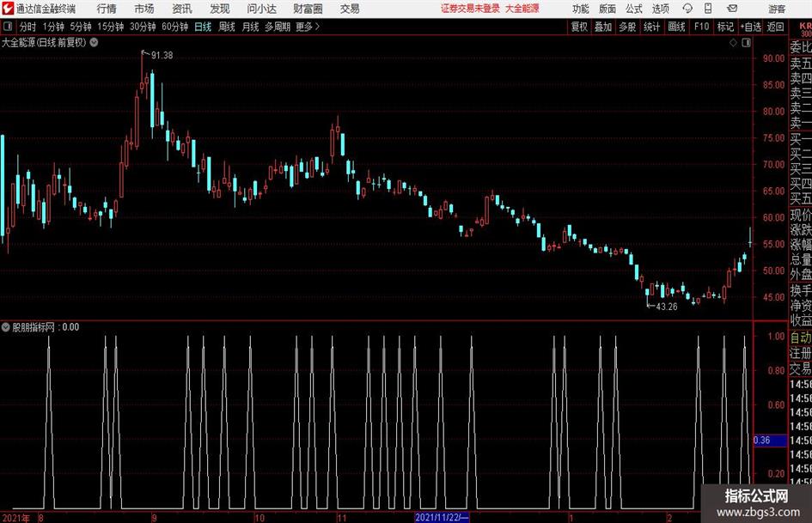Toggle the right panel layout icon
This screenshot has height=523, width=812.
(x=746, y=43)
